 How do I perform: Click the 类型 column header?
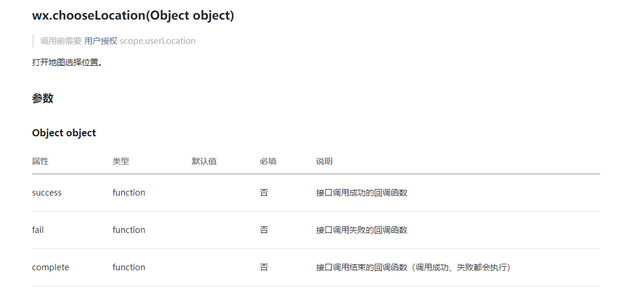coord(121,161)
